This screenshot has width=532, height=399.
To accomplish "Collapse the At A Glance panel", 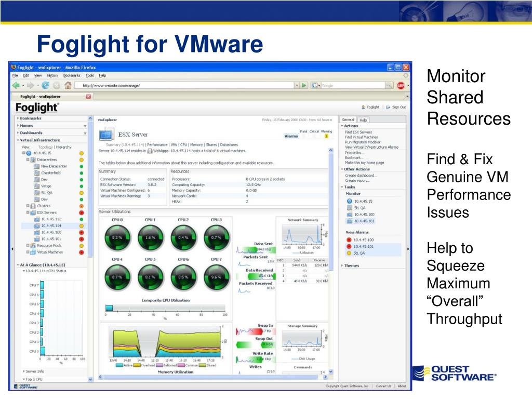I will click(18, 264).
